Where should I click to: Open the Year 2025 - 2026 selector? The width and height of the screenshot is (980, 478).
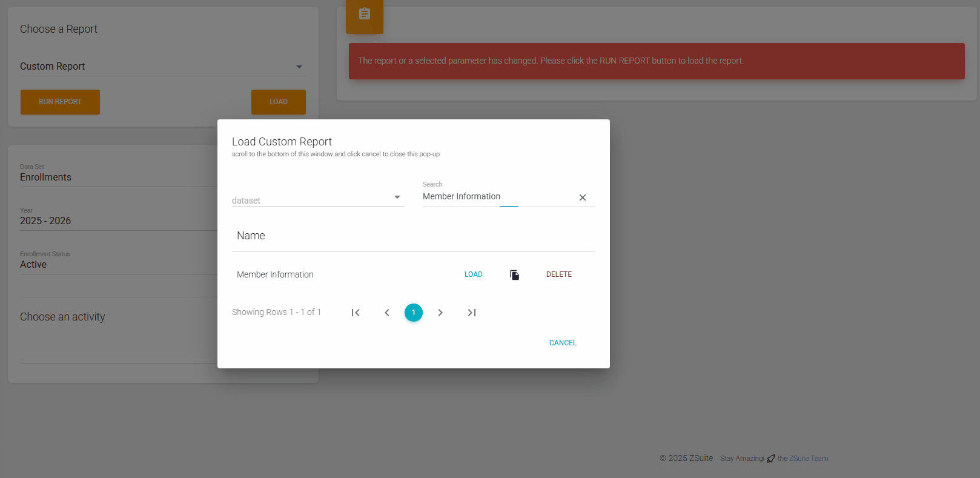click(115, 221)
